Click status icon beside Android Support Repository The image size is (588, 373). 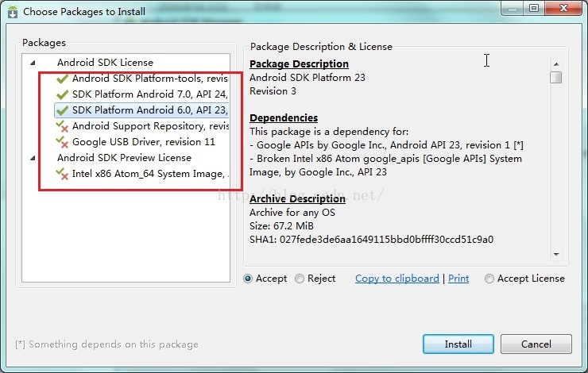62,126
